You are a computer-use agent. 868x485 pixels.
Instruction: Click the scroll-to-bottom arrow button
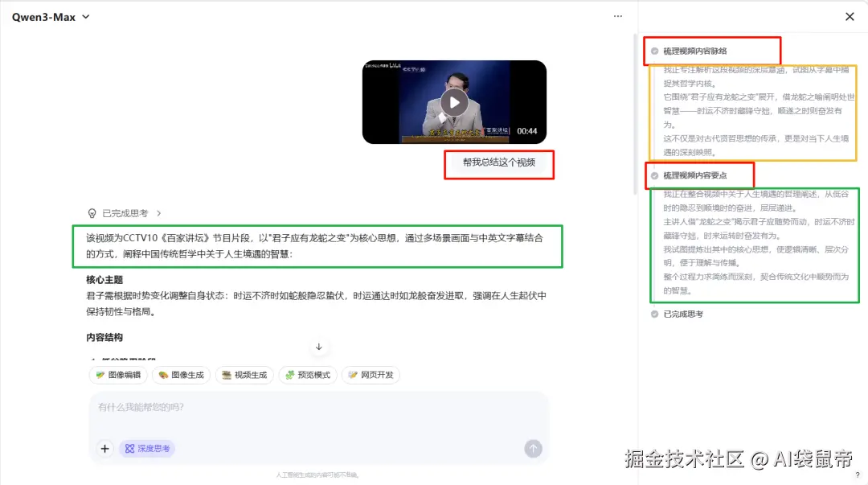319,347
